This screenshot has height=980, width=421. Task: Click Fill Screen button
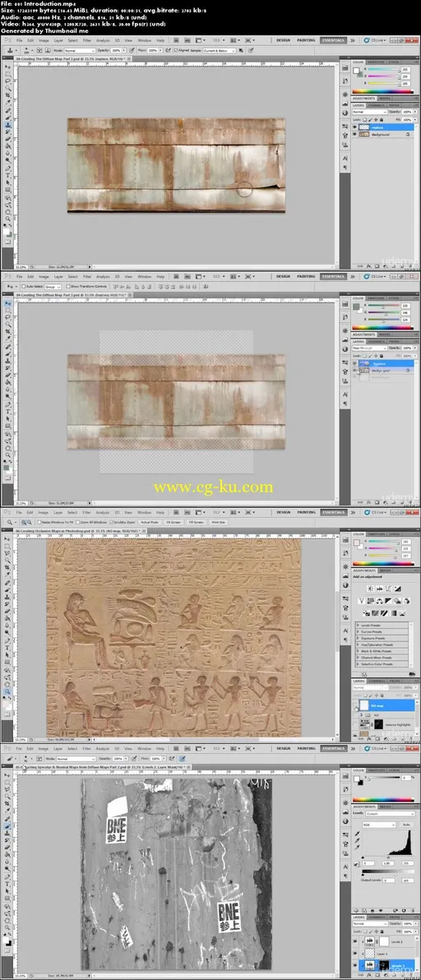click(x=197, y=523)
